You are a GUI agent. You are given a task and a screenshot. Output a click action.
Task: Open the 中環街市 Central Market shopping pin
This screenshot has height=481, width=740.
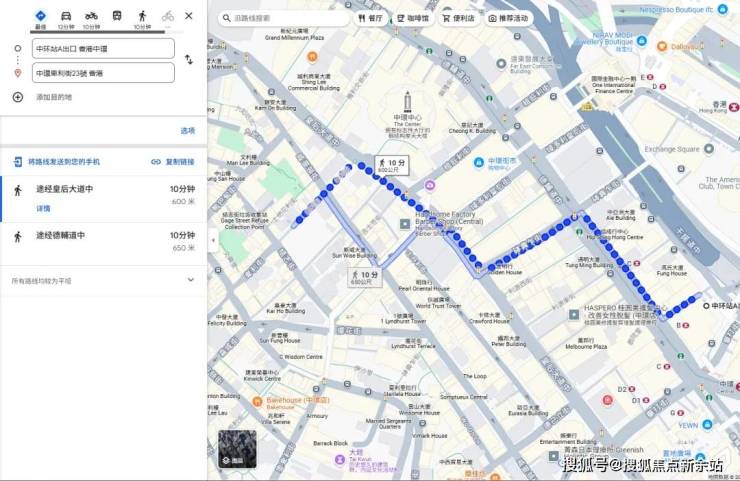479,162
